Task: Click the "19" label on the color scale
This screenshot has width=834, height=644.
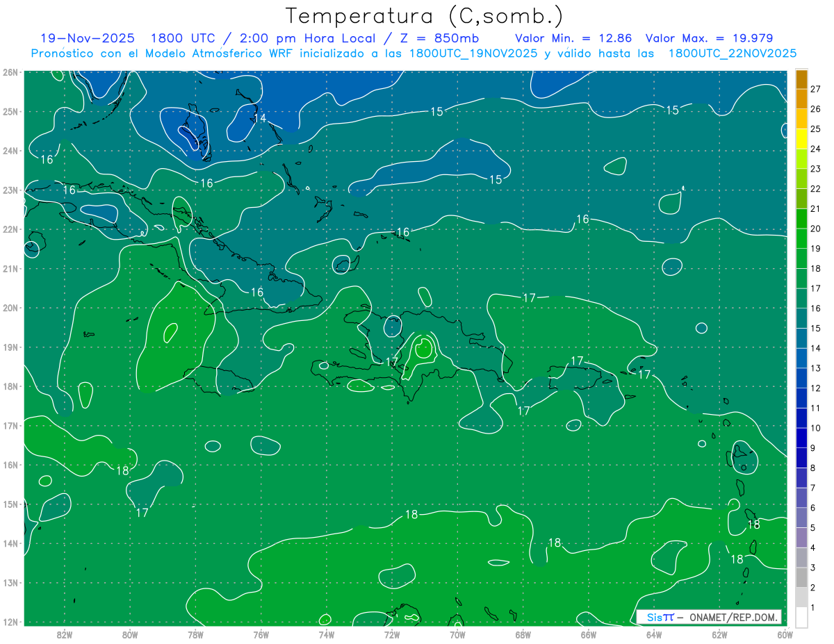Action: click(x=816, y=248)
